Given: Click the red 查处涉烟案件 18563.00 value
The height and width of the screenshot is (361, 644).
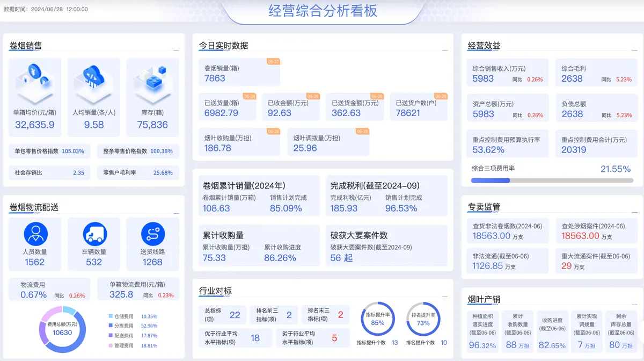Looking at the screenshot, I should pyautogui.click(x=580, y=236).
